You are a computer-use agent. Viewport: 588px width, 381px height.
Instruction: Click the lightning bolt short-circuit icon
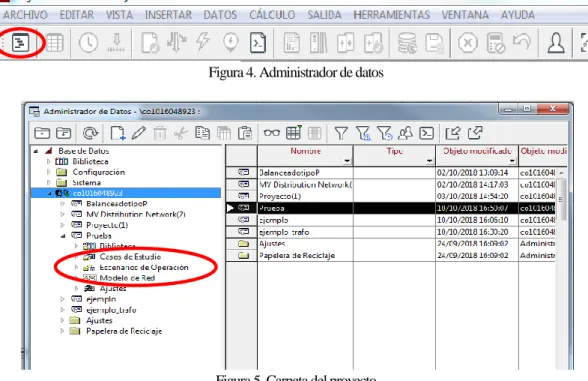202,41
